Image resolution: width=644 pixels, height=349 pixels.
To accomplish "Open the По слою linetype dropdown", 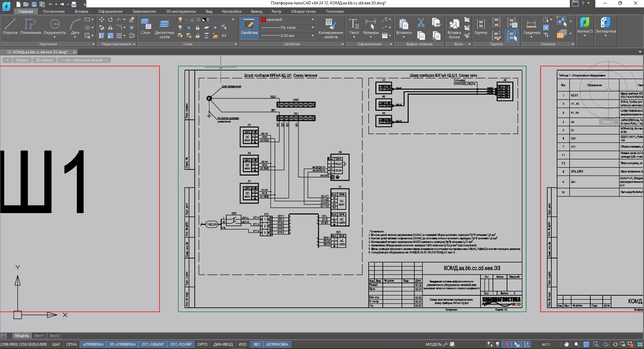I will pos(313,28).
